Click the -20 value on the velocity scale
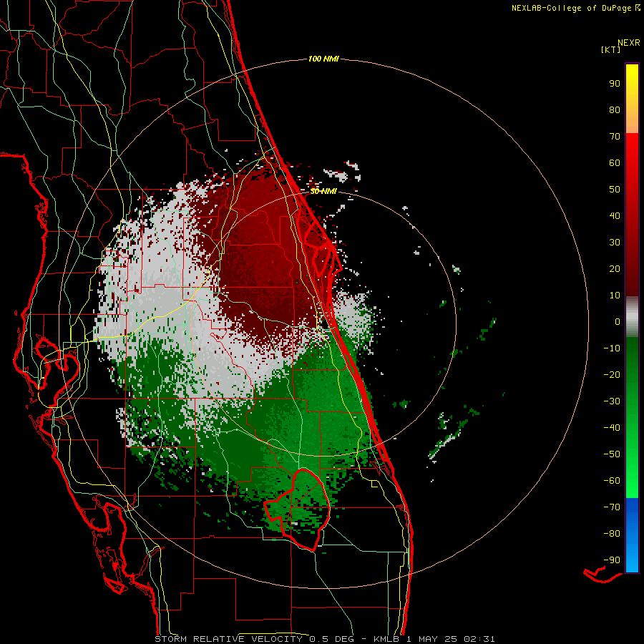This screenshot has height=644, width=644. [612, 374]
